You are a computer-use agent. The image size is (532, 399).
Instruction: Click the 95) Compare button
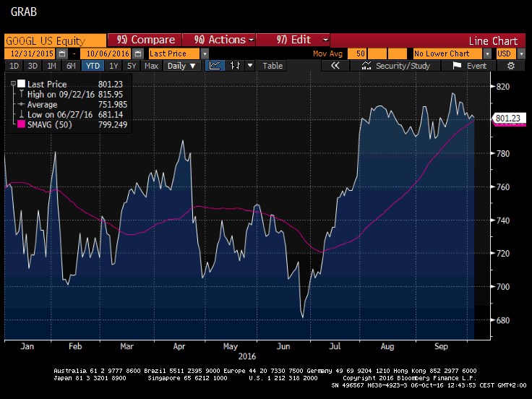(x=145, y=40)
